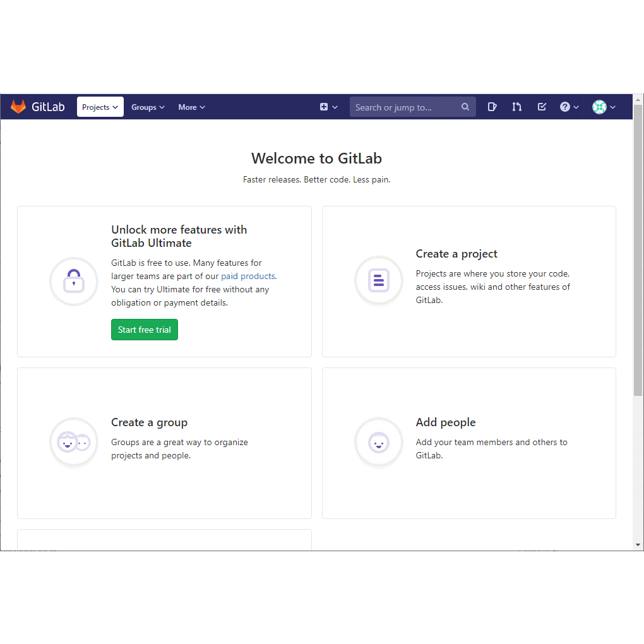Click the Projects are where you store description
This screenshot has width=644, height=644.
(x=493, y=287)
